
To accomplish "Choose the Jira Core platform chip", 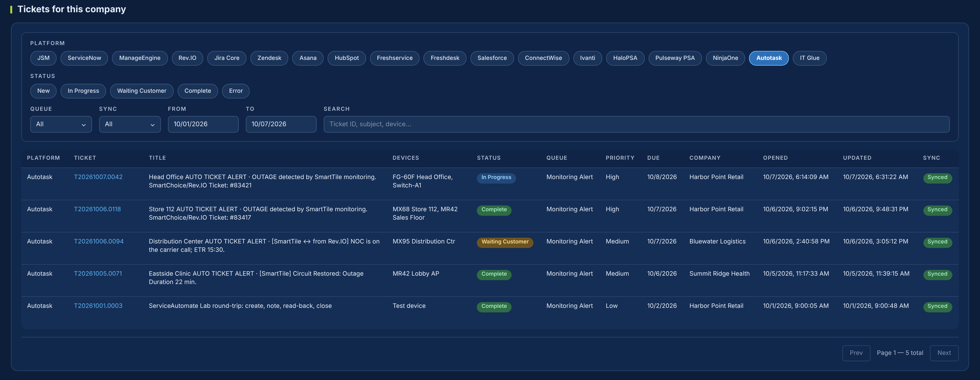I will click(227, 58).
